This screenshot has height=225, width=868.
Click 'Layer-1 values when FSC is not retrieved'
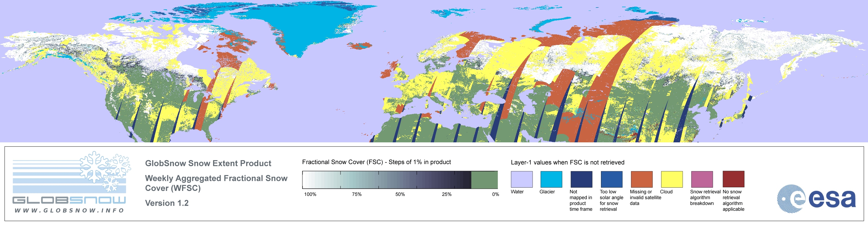click(x=568, y=162)
